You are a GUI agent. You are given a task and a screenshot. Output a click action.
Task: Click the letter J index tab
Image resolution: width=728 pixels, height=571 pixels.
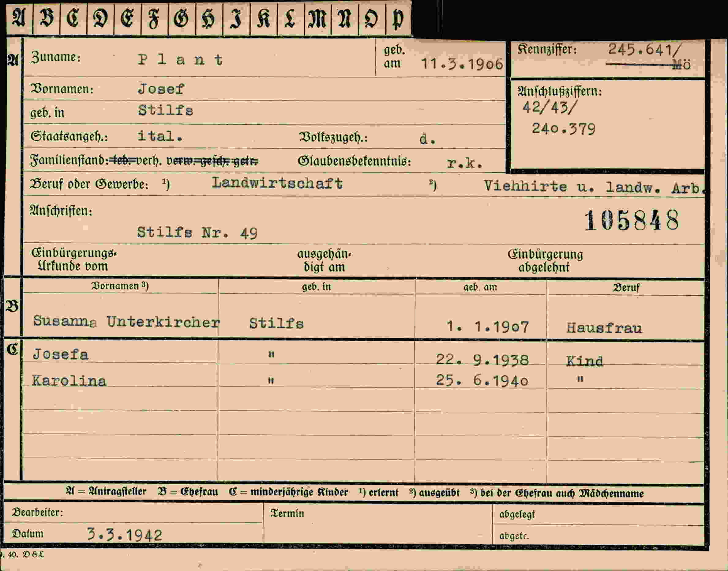[x=236, y=18]
